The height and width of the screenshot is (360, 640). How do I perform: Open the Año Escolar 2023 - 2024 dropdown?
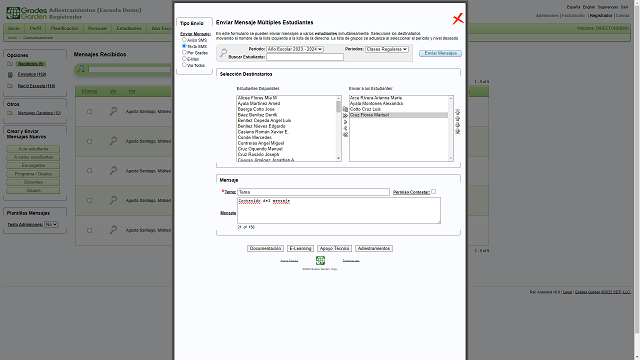pyautogui.click(x=295, y=49)
